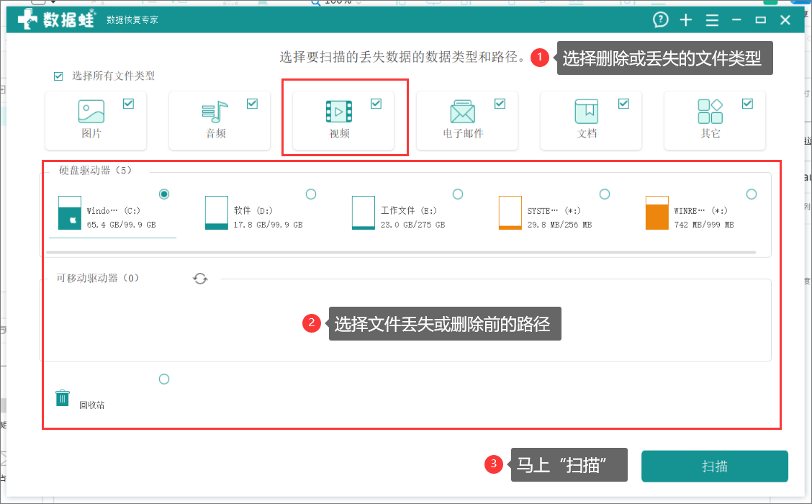Screen dimensions: 812x504
Task: Click the 23.0 GB/275 GB text
Action: click(412, 225)
